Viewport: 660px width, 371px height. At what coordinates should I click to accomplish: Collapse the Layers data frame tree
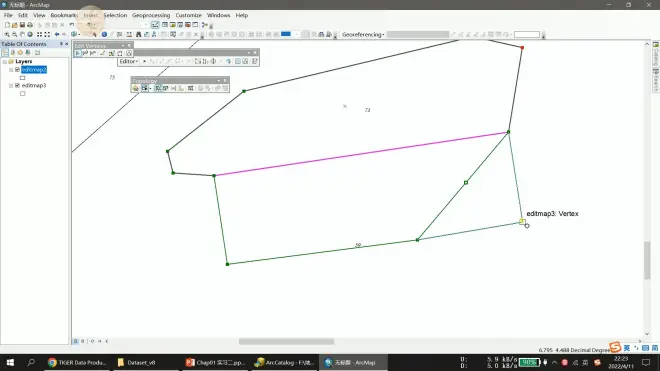(5, 61)
